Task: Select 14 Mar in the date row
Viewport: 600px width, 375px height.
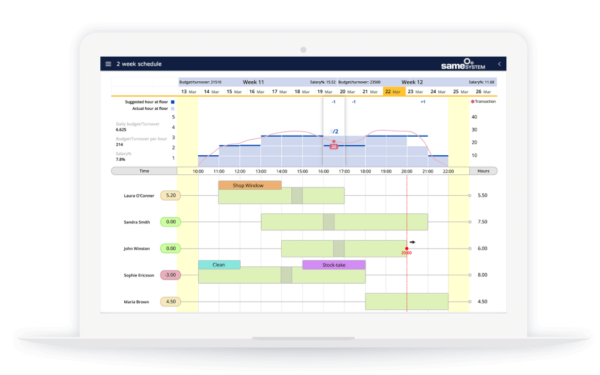Action: coord(211,92)
